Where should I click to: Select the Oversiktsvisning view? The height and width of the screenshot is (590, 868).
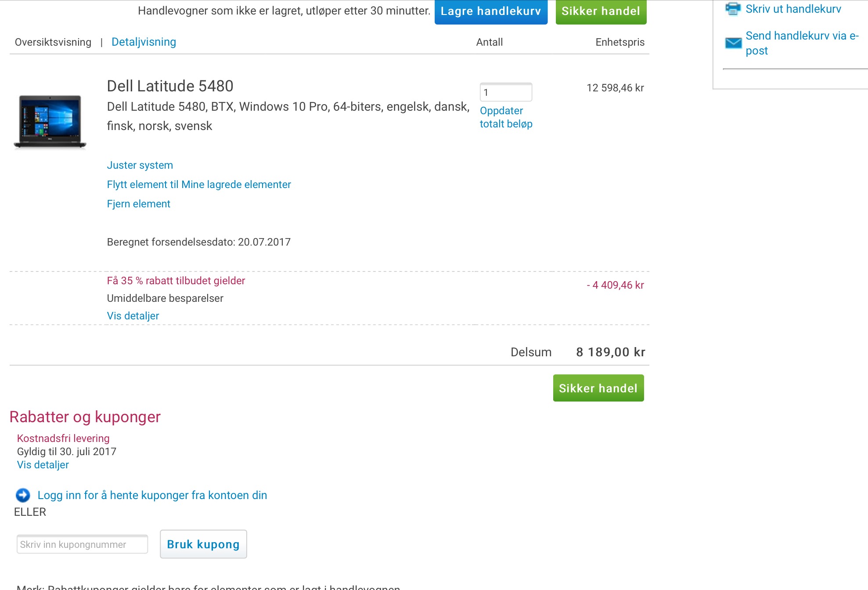click(53, 42)
